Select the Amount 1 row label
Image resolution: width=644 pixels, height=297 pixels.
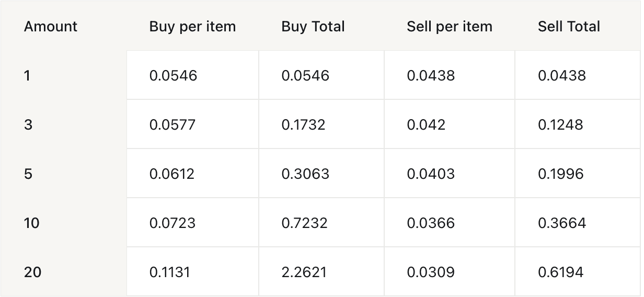pos(27,76)
